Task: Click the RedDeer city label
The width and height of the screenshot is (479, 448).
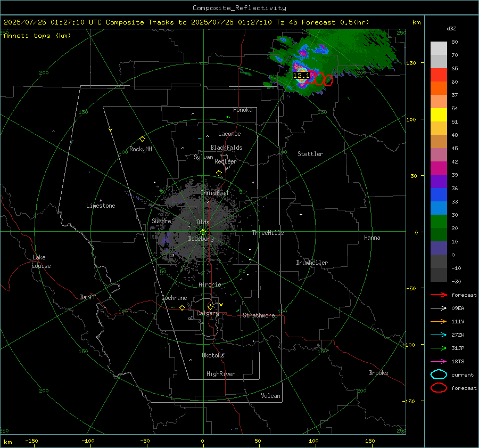Action: tap(226, 161)
